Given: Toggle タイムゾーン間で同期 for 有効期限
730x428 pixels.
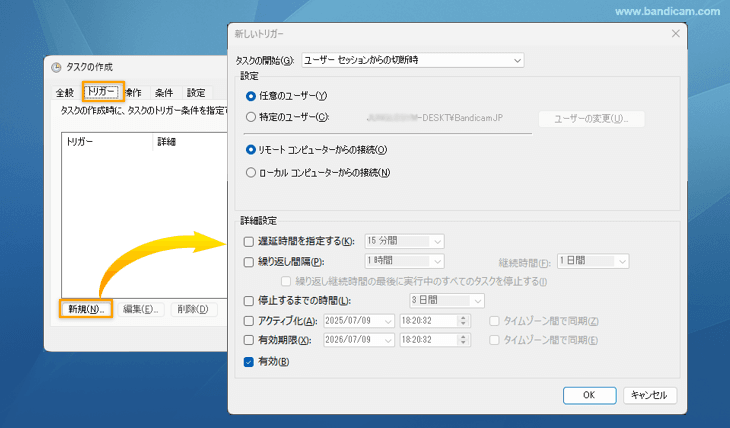Looking at the screenshot, I should pyautogui.click(x=494, y=340).
